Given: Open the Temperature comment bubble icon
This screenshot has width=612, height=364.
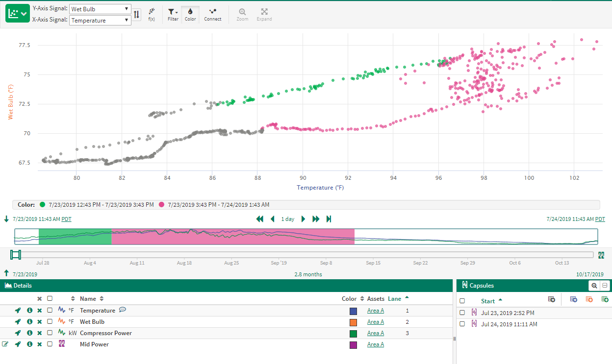Looking at the screenshot, I should pos(123,310).
